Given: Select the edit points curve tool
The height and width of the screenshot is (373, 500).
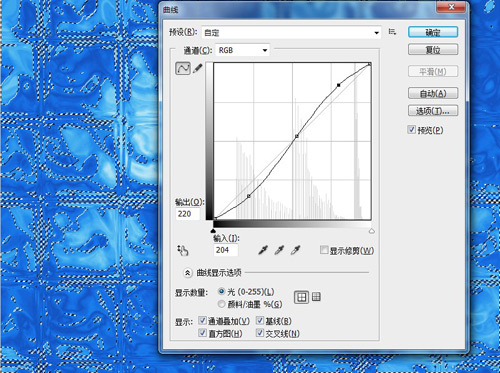Looking at the screenshot, I should click(183, 68).
